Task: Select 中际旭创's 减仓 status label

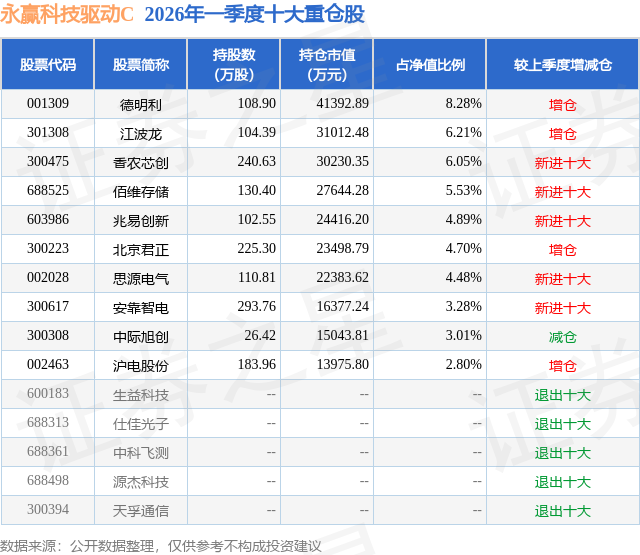Action: pyautogui.click(x=563, y=337)
